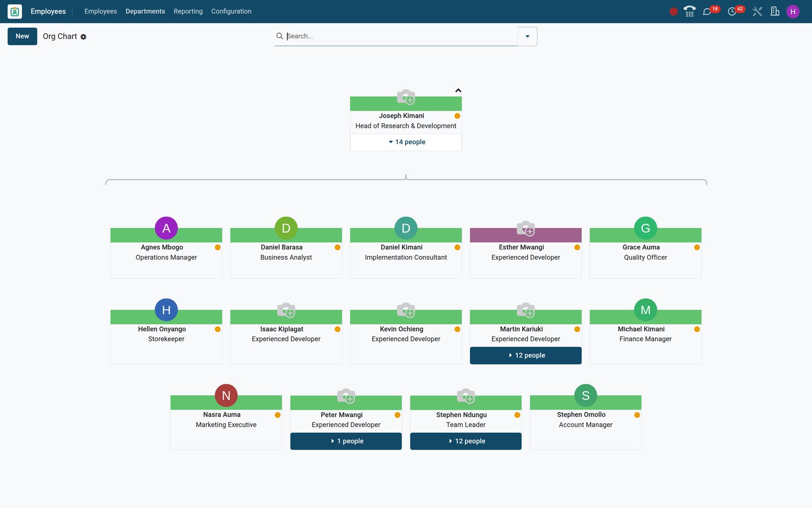
Task: Click Grace Auma's avatar G
Action: click(645, 228)
